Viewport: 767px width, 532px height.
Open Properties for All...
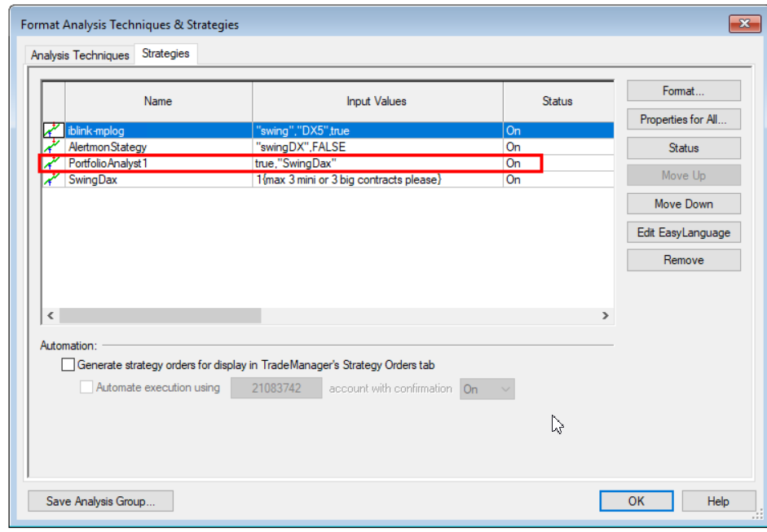pos(683,120)
